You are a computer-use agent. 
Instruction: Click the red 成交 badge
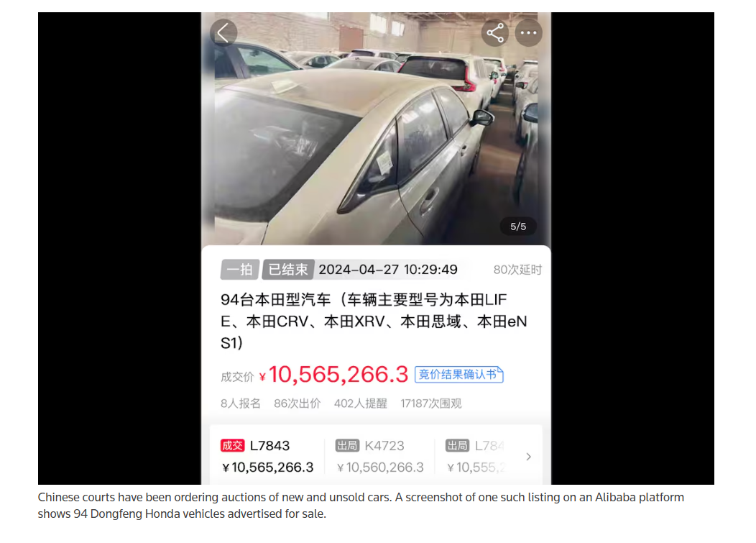coord(232,445)
